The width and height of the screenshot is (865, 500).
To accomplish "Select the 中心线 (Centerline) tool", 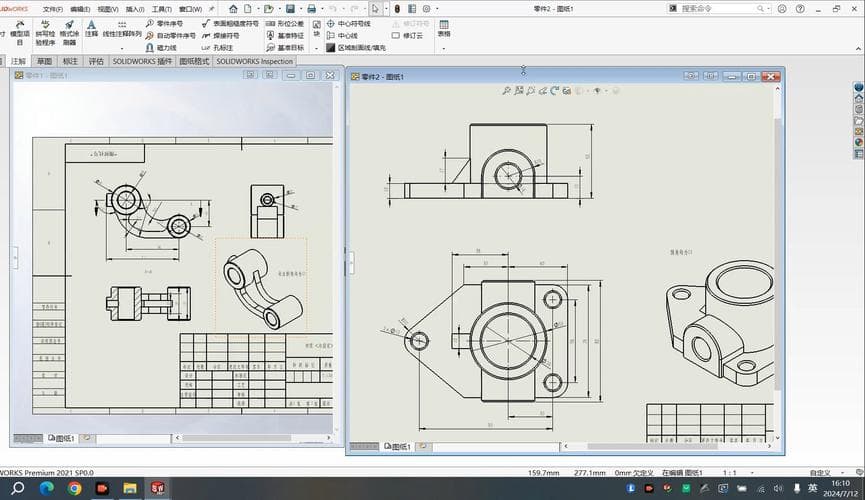I will (x=342, y=35).
